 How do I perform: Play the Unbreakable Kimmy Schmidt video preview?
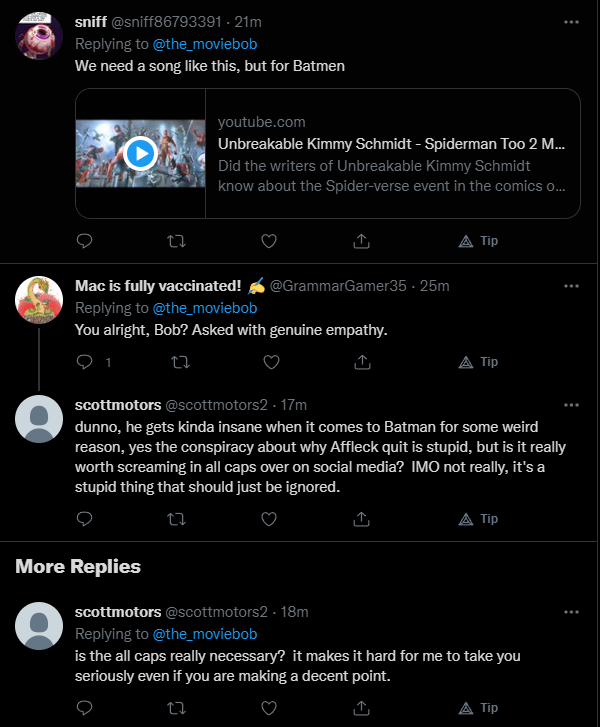pos(140,153)
